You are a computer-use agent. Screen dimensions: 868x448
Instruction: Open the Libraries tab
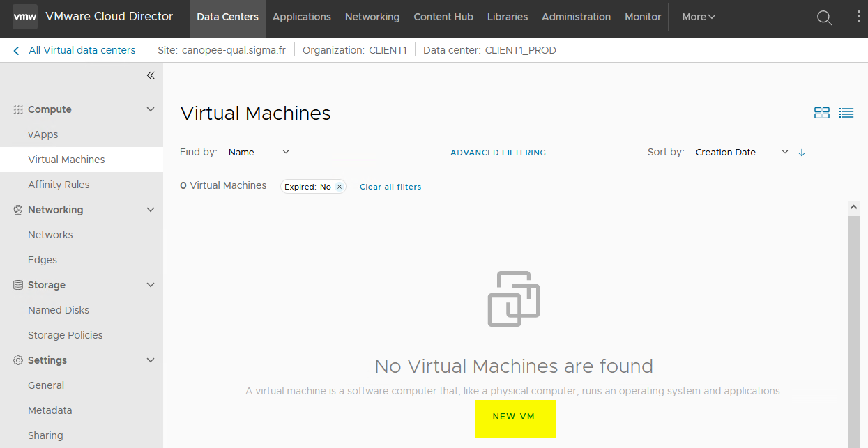(x=508, y=17)
